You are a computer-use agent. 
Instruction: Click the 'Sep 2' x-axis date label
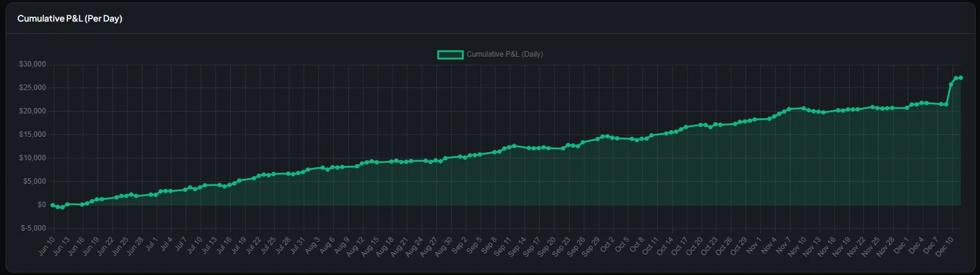459,244
